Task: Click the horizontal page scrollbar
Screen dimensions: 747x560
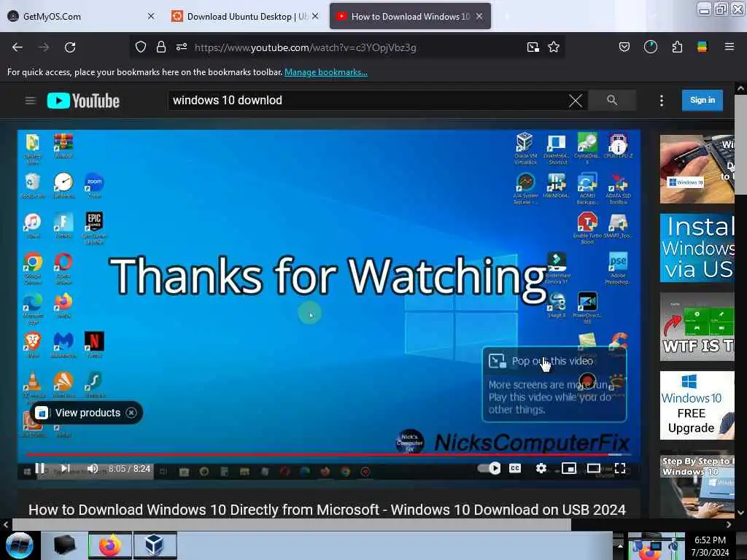Action: tap(291, 524)
